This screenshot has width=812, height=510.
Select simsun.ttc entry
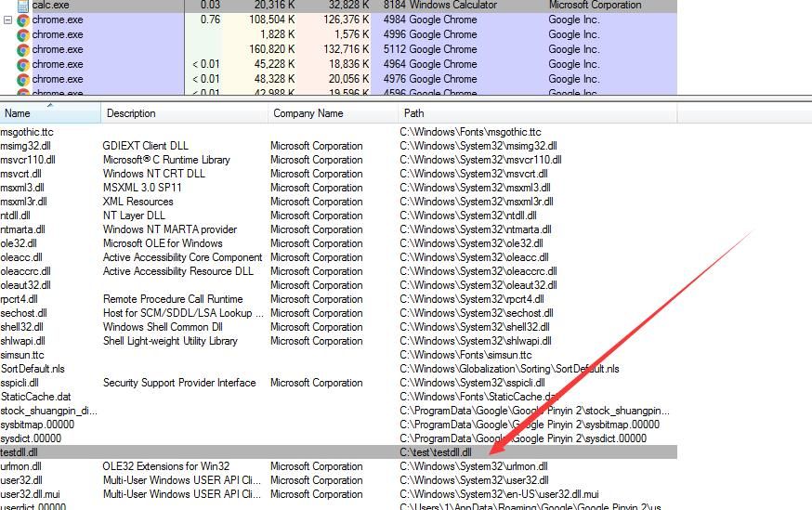click(22, 355)
